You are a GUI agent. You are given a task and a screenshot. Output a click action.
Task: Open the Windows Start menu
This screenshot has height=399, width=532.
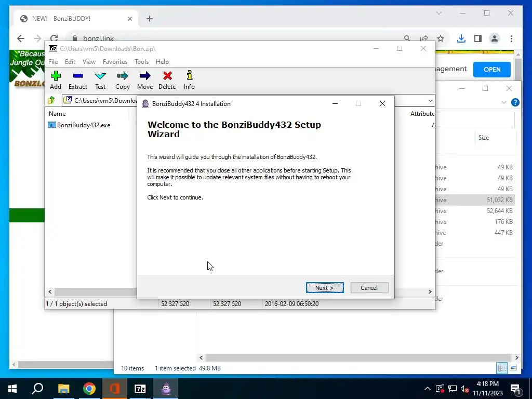click(x=12, y=389)
